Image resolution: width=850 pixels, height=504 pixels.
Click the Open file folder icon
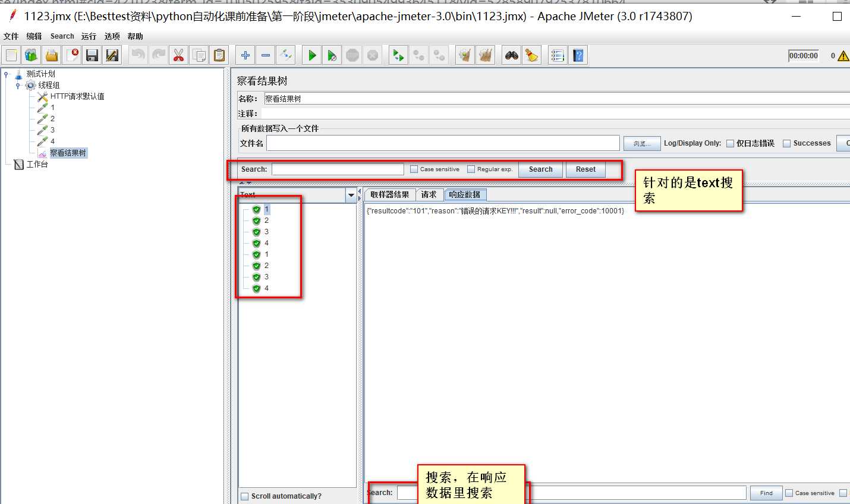point(52,55)
